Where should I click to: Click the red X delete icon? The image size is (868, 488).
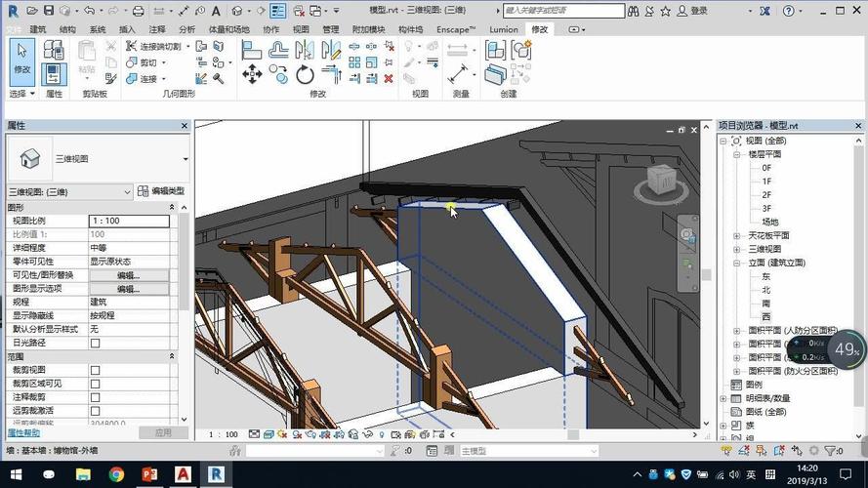(388, 78)
